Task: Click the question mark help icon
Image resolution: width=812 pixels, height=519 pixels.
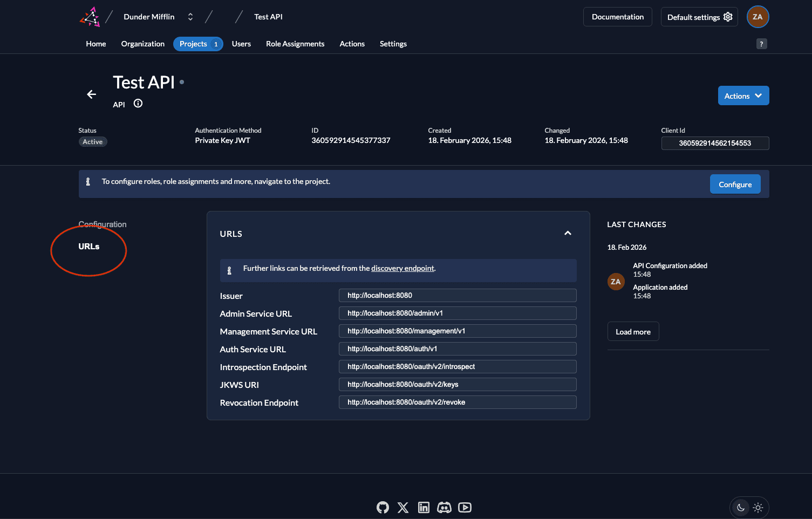Action: click(x=761, y=44)
